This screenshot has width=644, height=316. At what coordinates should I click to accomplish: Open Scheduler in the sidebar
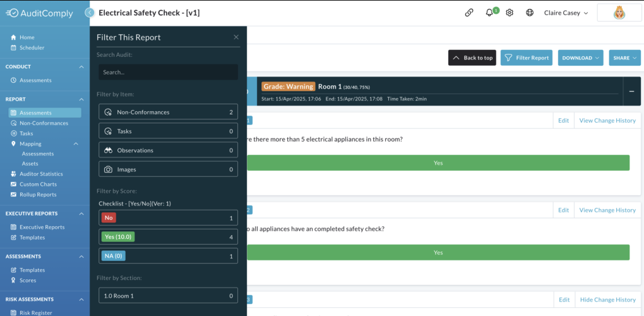pos(32,47)
